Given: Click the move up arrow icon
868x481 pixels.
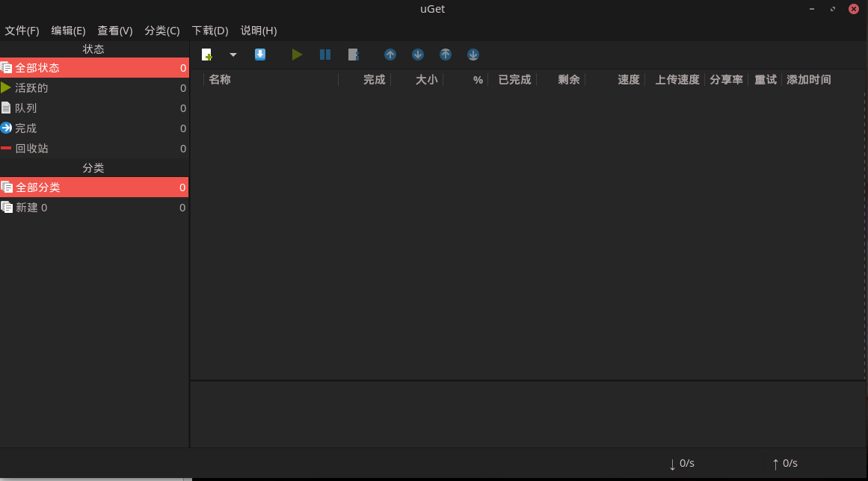Looking at the screenshot, I should (390, 55).
